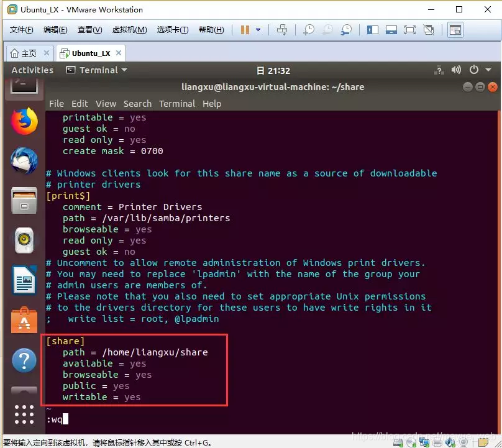Viewport: 502px width, 448px height.
Task: Click the message log note icon
Action: (483, 442)
